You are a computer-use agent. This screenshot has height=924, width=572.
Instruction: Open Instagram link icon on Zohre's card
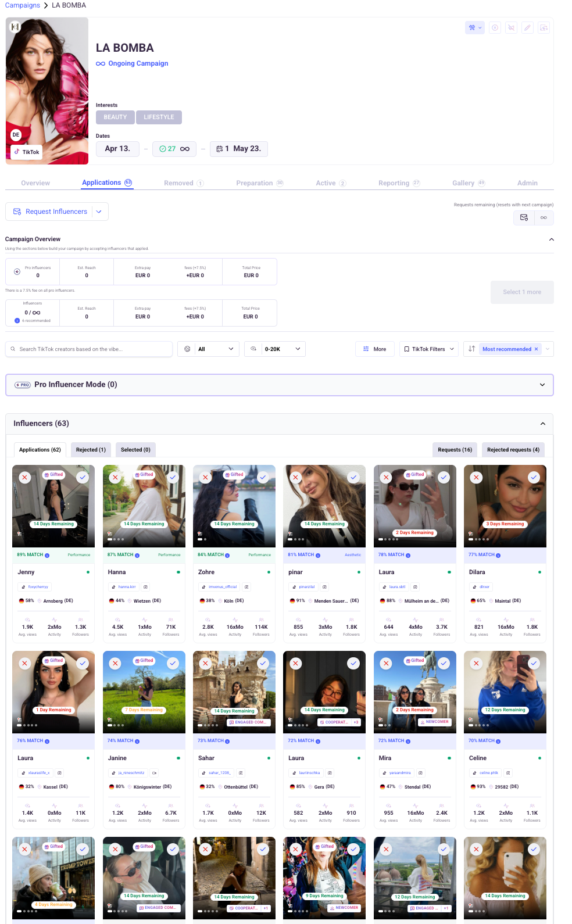click(246, 587)
